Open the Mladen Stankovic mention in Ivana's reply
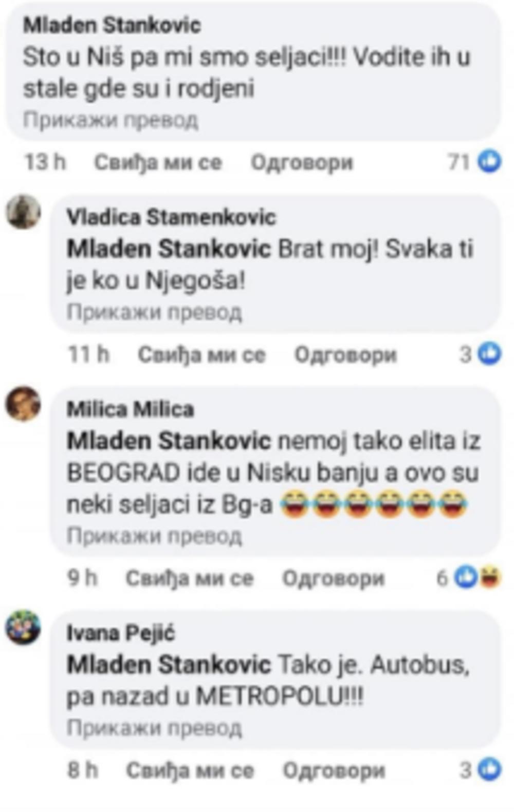Image resolution: width=514 pixels, height=812 pixels. [x=169, y=665]
